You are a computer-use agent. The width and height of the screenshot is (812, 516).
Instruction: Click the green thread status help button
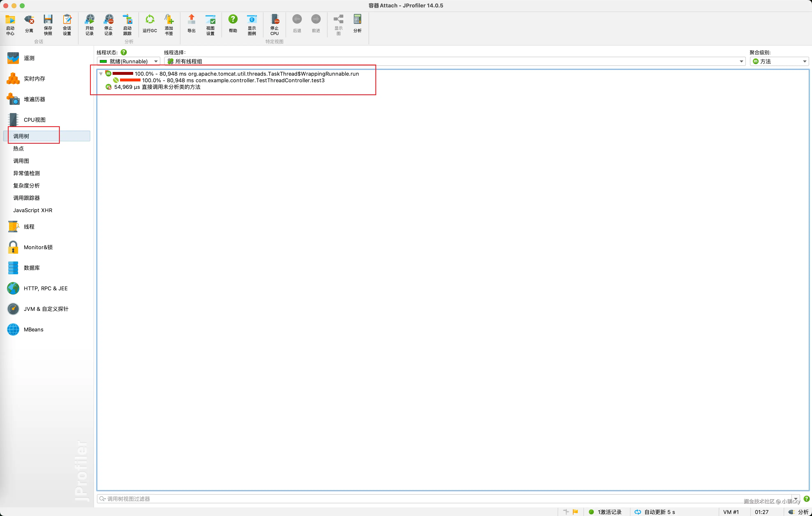(124, 52)
